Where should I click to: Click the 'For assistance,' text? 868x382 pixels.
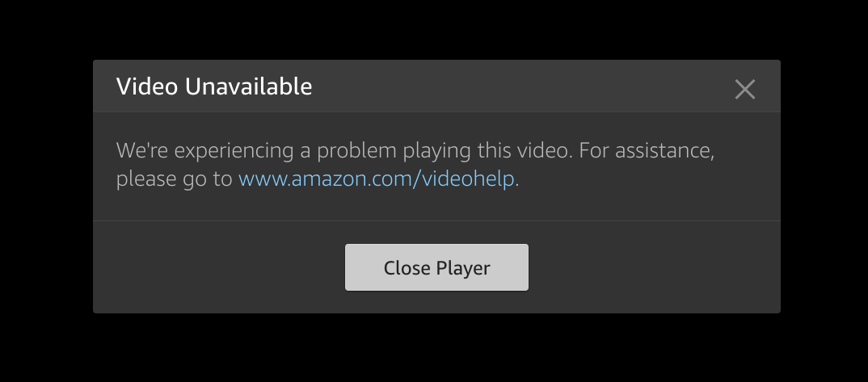[x=647, y=150]
